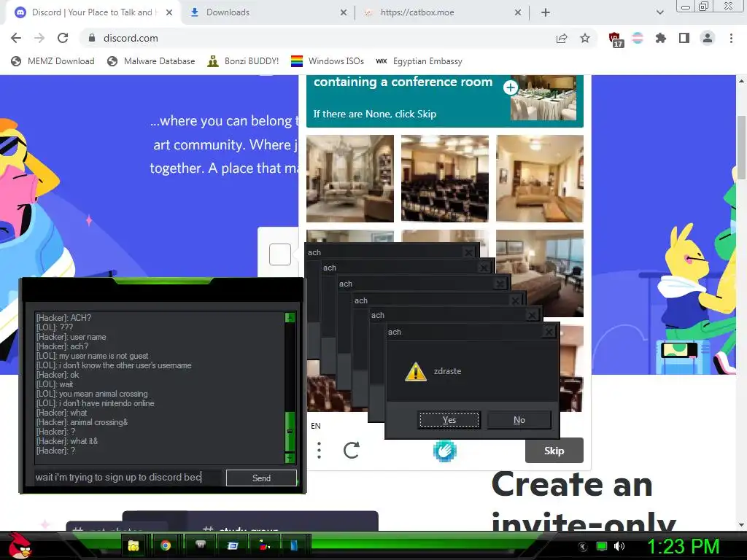The width and height of the screenshot is (747, 560).
Task: Click the share page icon in address bar
Action: (562, 38)
